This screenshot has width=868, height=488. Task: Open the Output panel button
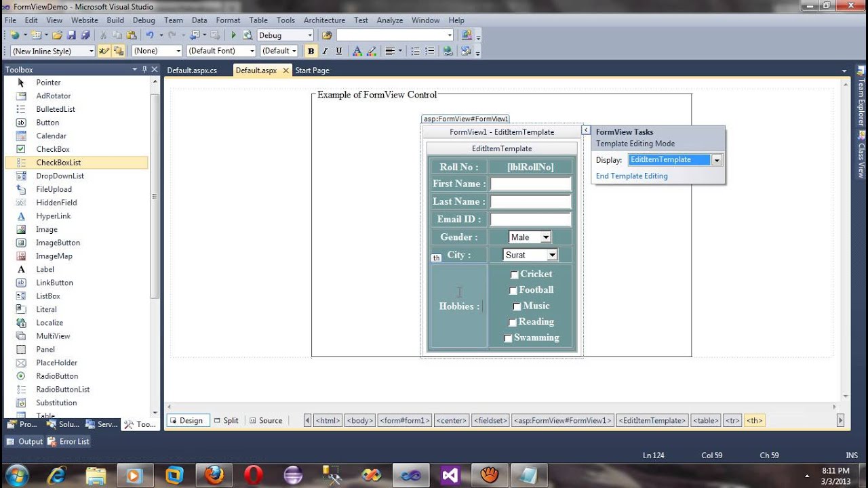(25, 441)
